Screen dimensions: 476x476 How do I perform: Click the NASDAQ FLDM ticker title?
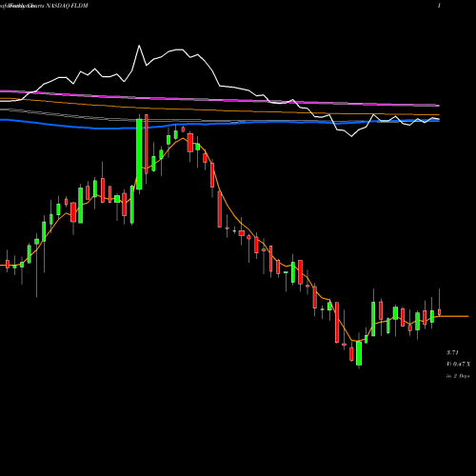click(x=67, y=6)
